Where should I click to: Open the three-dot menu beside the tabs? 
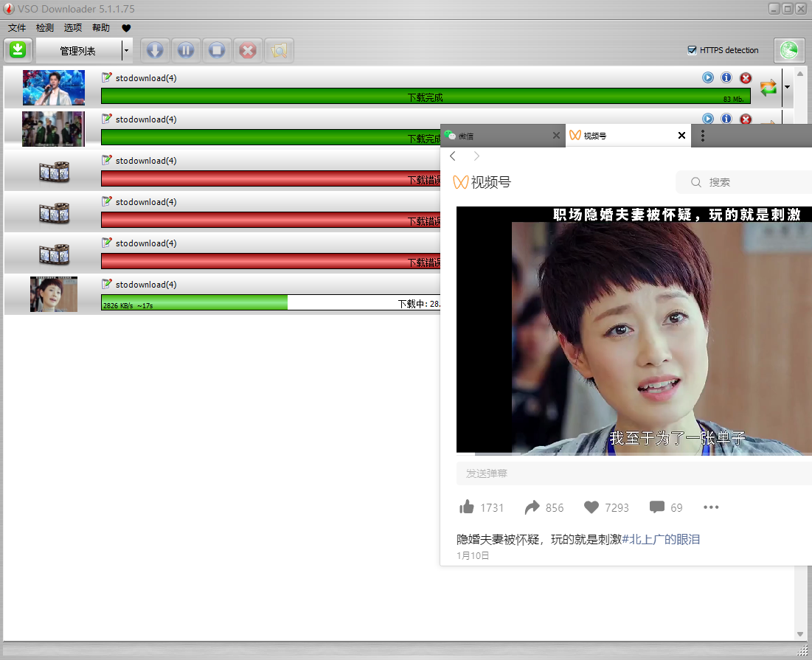pyautogui.click(x=702, y=136)
